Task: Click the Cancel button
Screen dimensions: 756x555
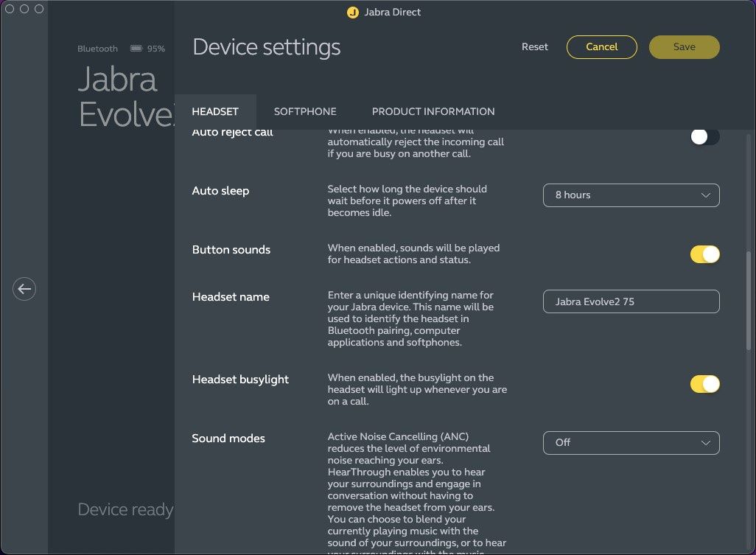Action: tap(602, 46)
